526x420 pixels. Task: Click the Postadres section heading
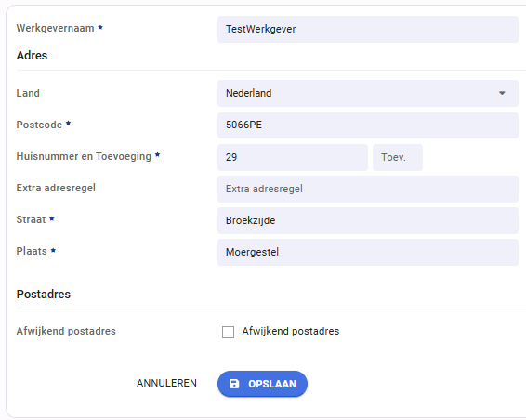44,295
